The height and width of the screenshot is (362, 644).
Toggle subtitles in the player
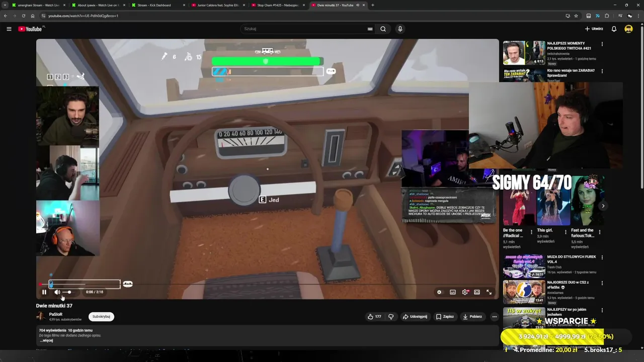[453, 292]
